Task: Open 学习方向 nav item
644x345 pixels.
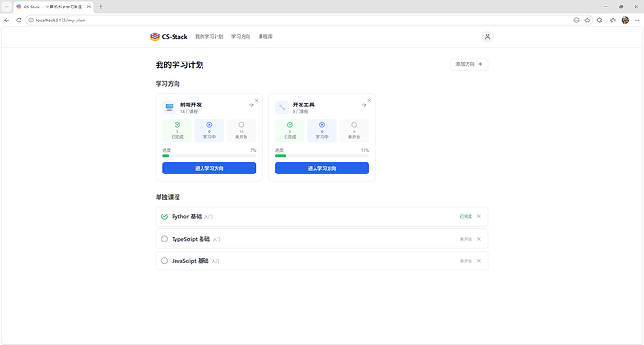Action: (x=241, y=37)
